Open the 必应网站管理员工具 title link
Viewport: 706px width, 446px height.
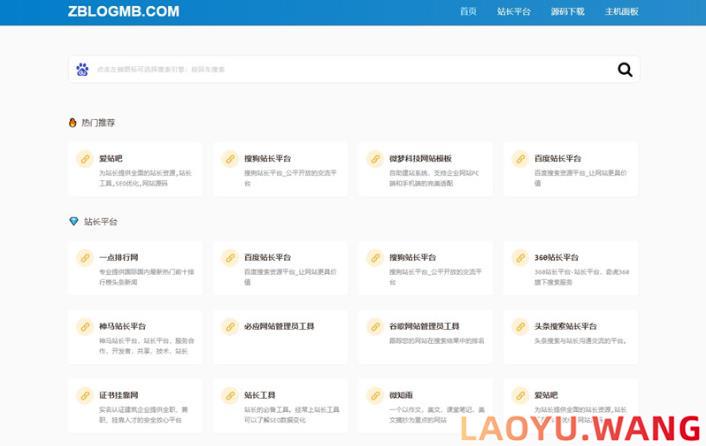click(x=279, y=326)
